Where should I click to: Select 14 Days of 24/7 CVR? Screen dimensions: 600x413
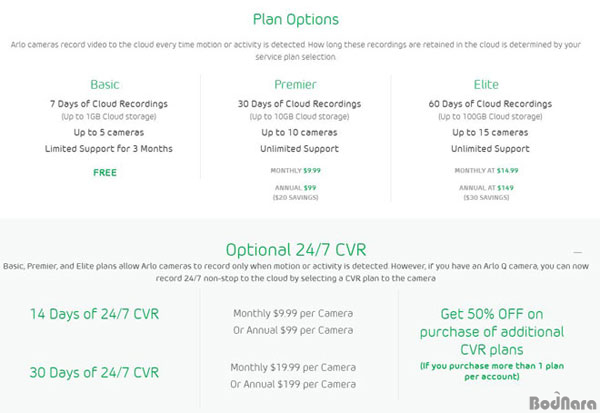(x=94, y=314)
